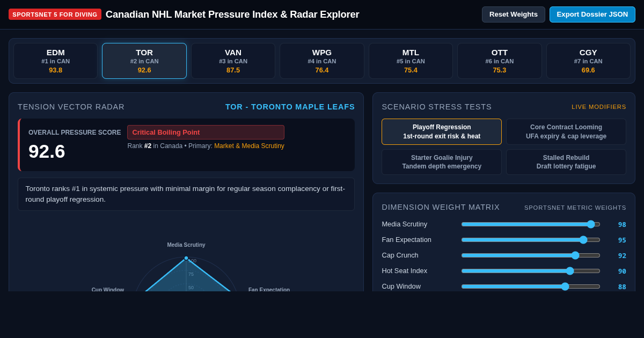This screenshot has height=338, width=644.
Task: Activate Playoff Regression stress scenario
Action: [442, 132]
